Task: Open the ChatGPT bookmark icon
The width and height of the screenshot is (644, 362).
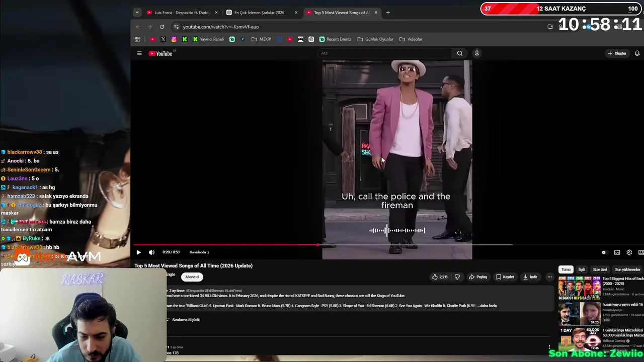Action: 311,39
